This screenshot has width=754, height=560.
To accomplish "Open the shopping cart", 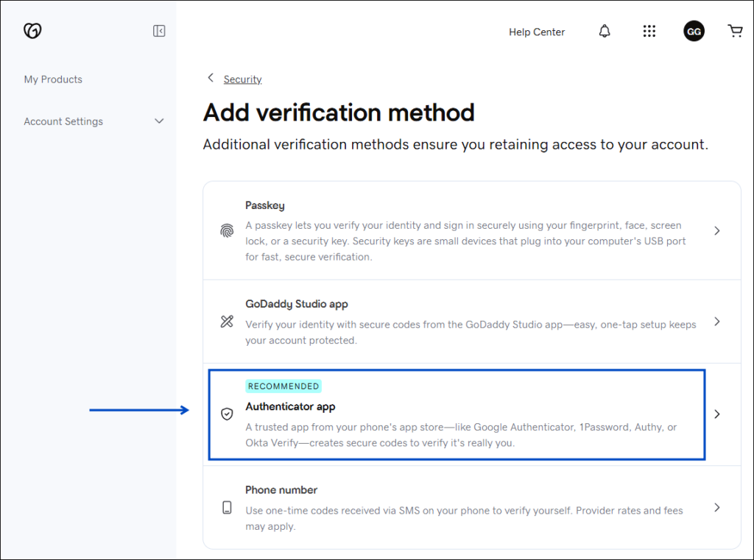I will [x=735, y=31].
